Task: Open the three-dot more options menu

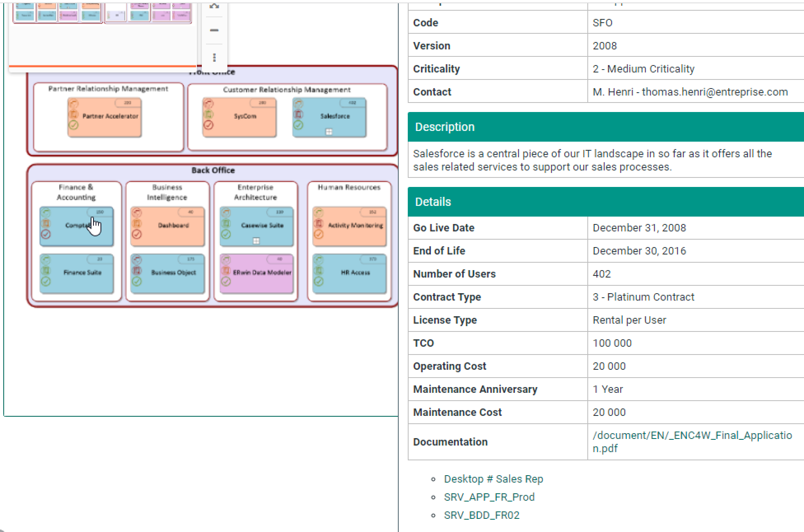Action: 214,58
